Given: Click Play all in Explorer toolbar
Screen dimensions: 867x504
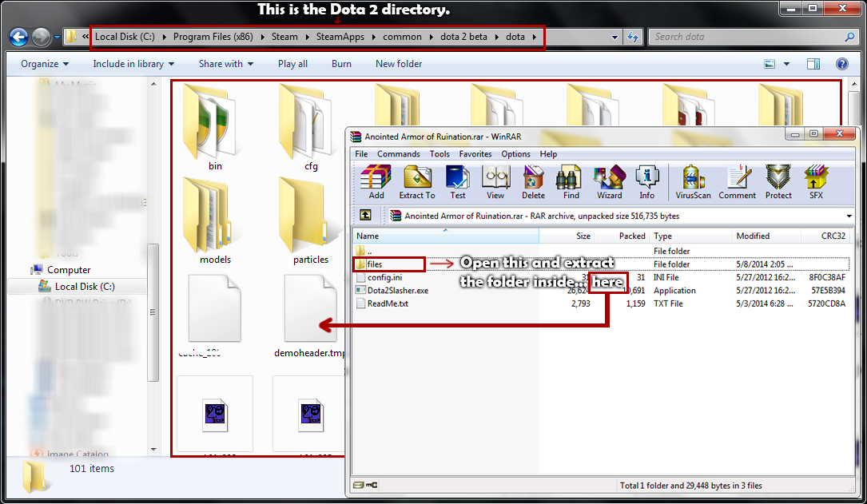Looking at the screenshot, I should click(292, 64).
